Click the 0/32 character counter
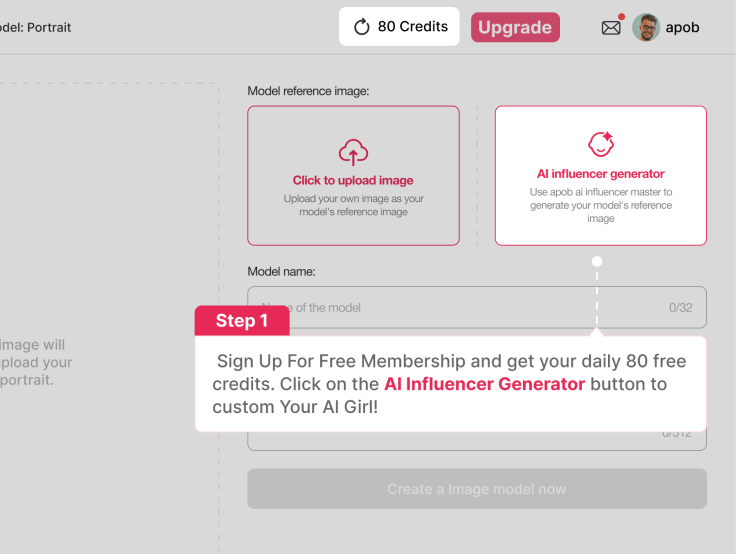This screenshot has width=736, height=554. point(681,308)
